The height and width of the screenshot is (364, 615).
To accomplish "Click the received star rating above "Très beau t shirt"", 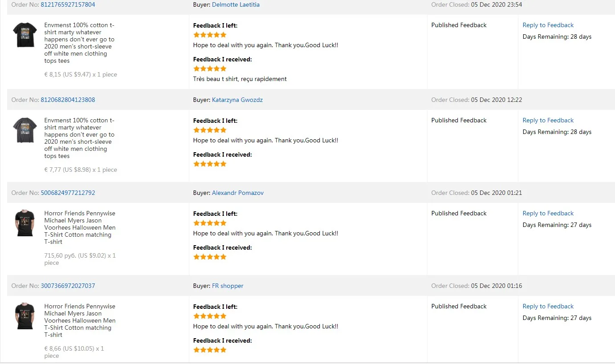I will 210,69.
